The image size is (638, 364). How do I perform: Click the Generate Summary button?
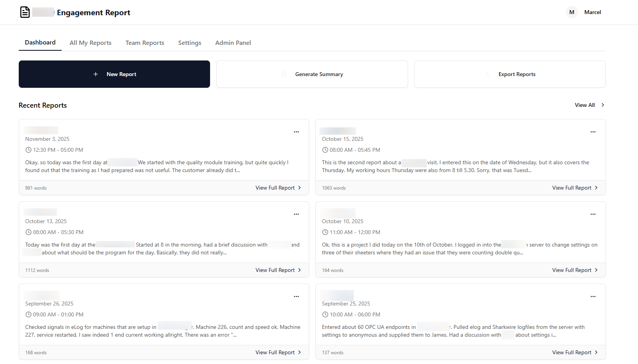[312, 74]
